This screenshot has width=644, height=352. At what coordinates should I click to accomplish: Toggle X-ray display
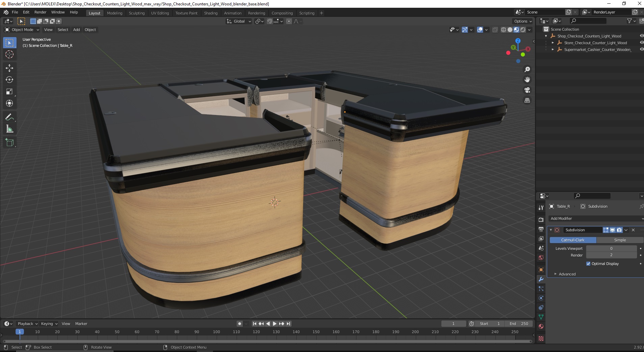pos(495,30)
